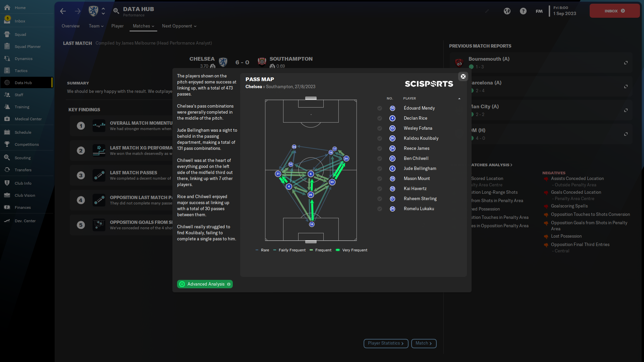Expand the Bournemouth (A) match report
The image size is (644, 362).
pos(626,63)
